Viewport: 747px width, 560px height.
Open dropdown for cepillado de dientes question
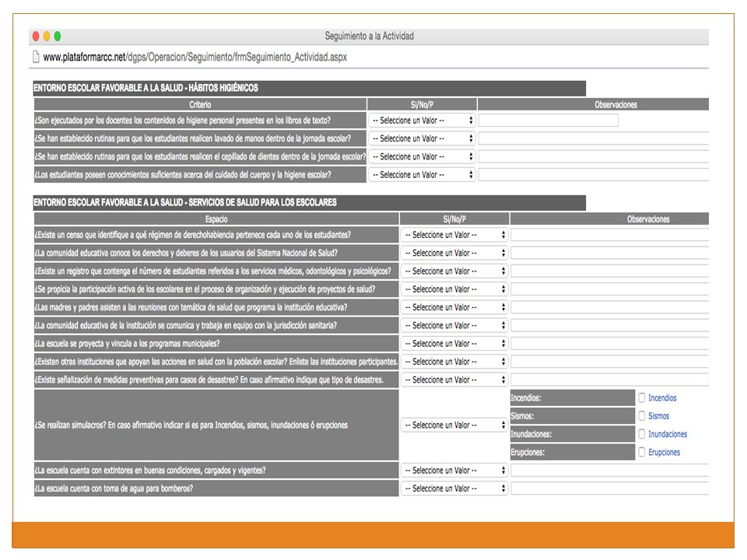pos(422,156)
